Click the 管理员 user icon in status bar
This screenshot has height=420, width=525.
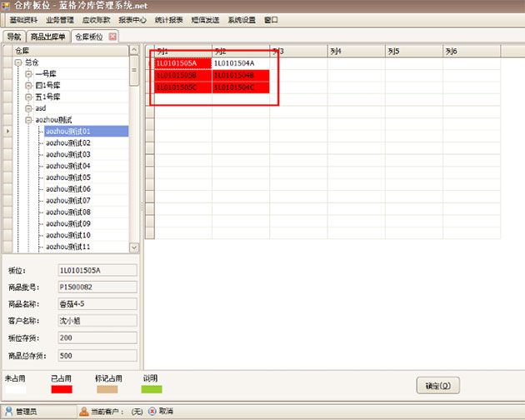pos(8,412)
